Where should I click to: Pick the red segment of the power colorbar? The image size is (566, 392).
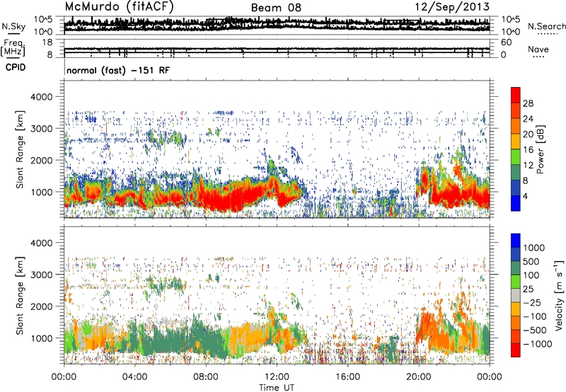pos(516,95)
